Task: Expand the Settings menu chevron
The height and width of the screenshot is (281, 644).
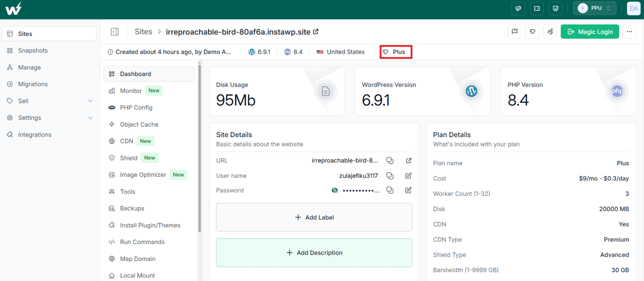Action: tap(90, 118)
